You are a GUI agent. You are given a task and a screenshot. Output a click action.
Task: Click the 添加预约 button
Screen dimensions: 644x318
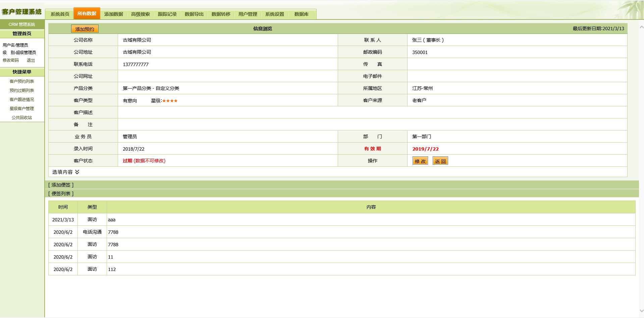[x=85, y=29]
